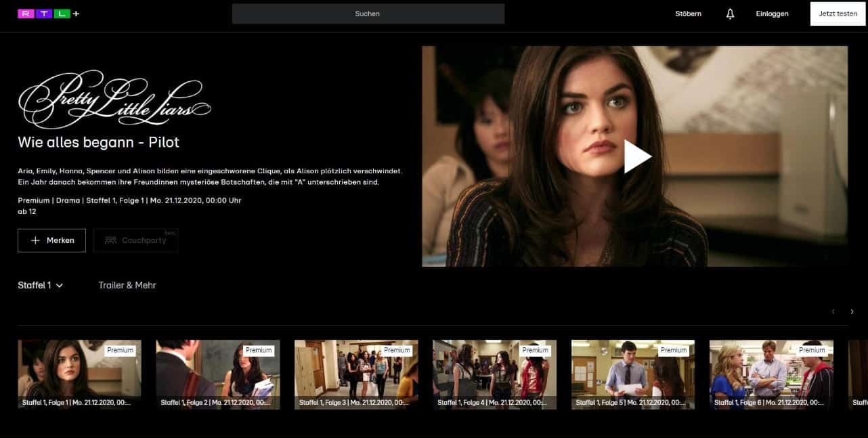Viewport: 868px width, 438px height.
Task: Expand the Staffel 1 dropdown
Action: pyautogui.click(x=40, y=285)
